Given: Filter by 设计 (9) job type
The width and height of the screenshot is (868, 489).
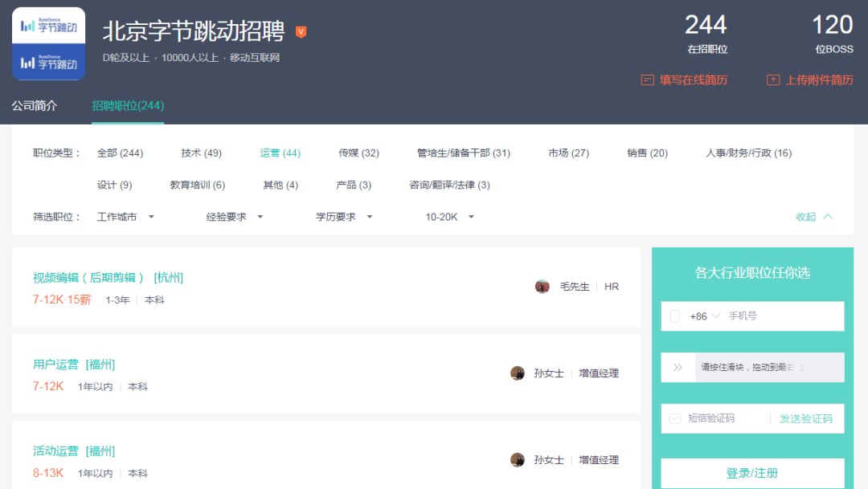Looking at the screenshot, I should 115,185.
